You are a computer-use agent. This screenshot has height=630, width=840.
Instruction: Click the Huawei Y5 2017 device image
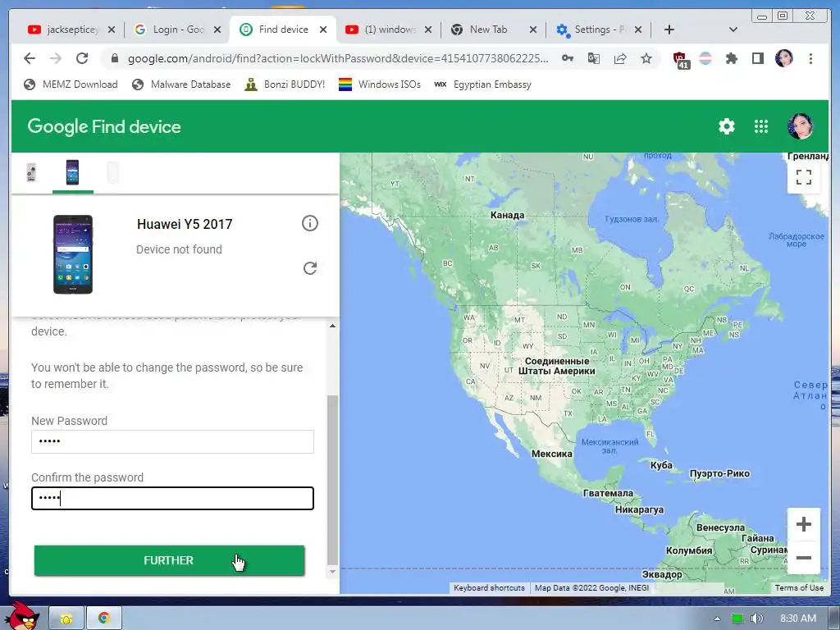(73, 254)
